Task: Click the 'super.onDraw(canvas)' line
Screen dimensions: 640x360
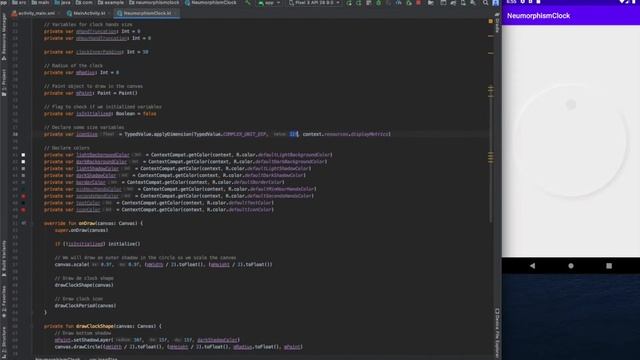Action: (x=81, y=230)
